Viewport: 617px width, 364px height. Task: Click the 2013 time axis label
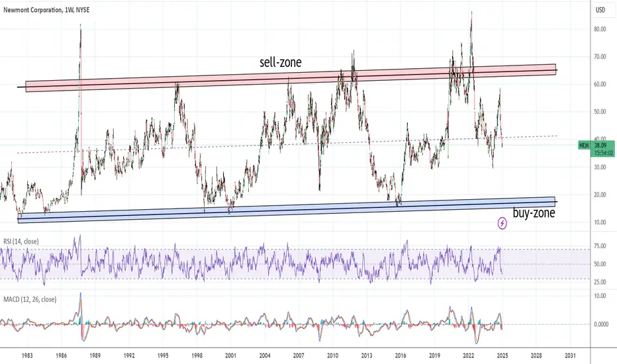pos(366,356)
